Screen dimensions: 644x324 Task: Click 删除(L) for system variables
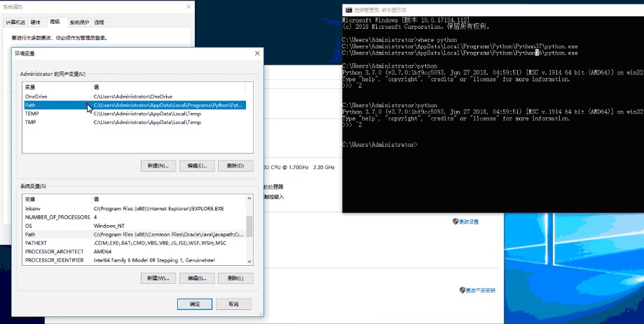(235, 278)
